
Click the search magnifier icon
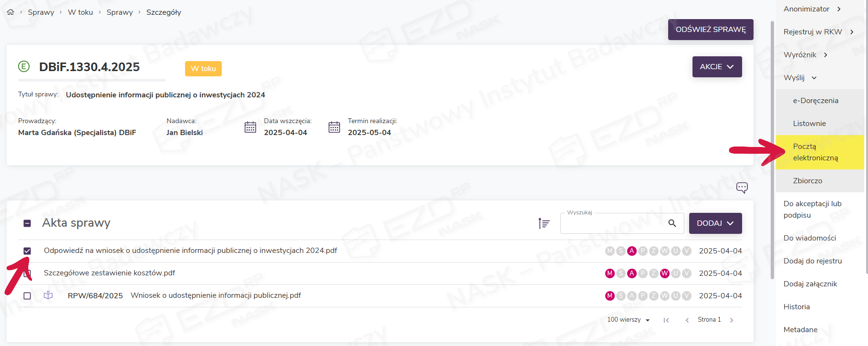[672, 223]
